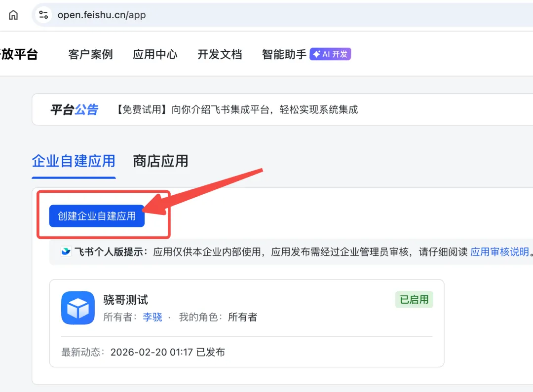The height and width of the screenshot is (392, 533).
Task: Open the 骁哥测试 app title
Action: click(x=126, y=300)
